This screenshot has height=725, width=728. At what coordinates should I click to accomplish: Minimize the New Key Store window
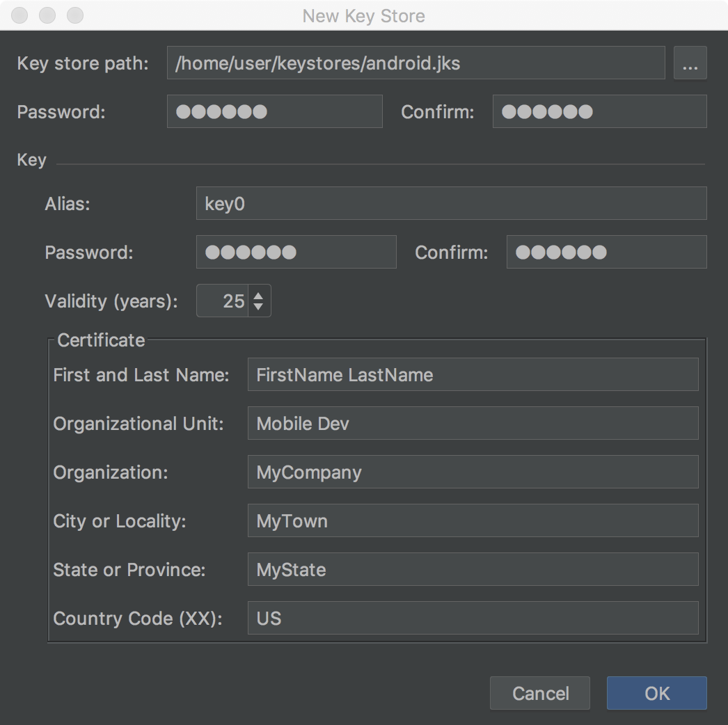click(48, 15)
